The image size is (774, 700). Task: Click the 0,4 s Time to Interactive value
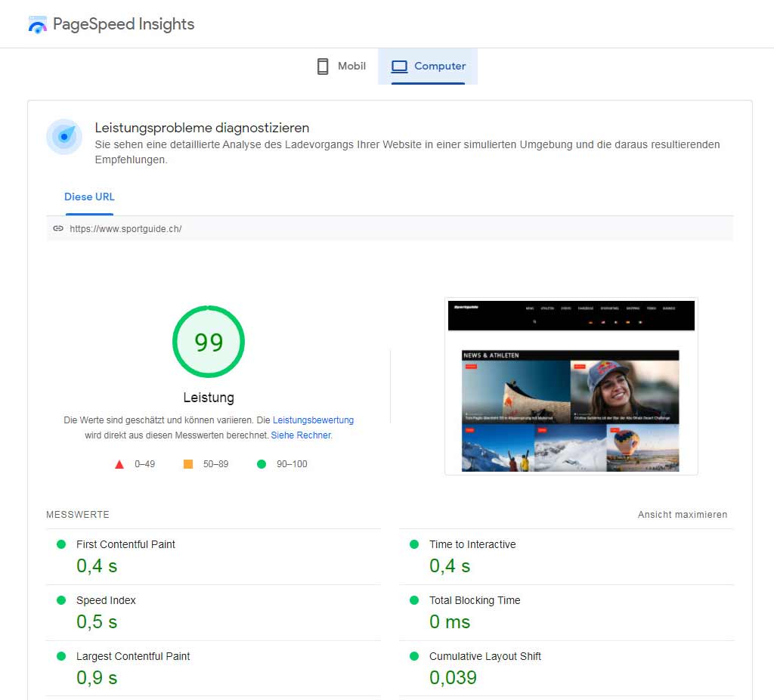450,565
